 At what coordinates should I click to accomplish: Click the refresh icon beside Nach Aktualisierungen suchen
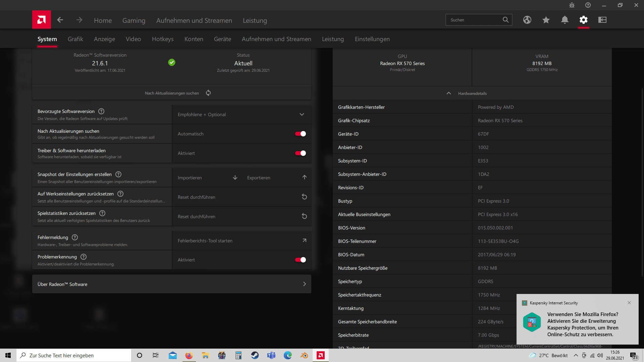208,93
